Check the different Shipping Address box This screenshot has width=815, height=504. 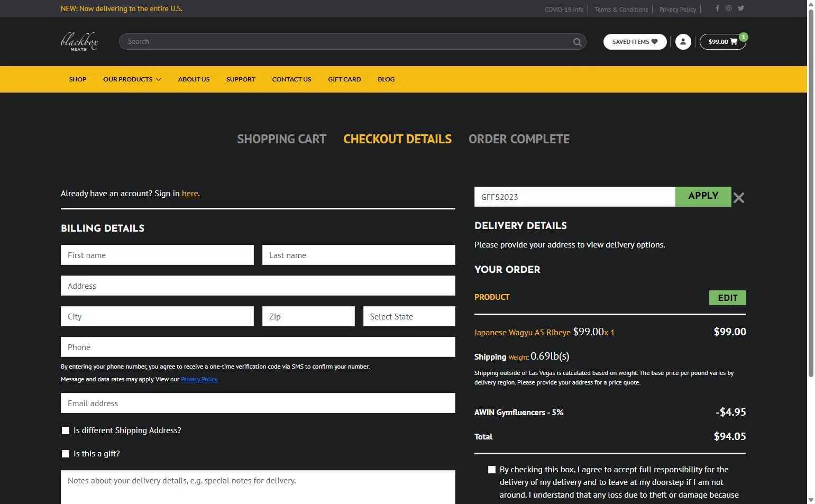point(66,430)
